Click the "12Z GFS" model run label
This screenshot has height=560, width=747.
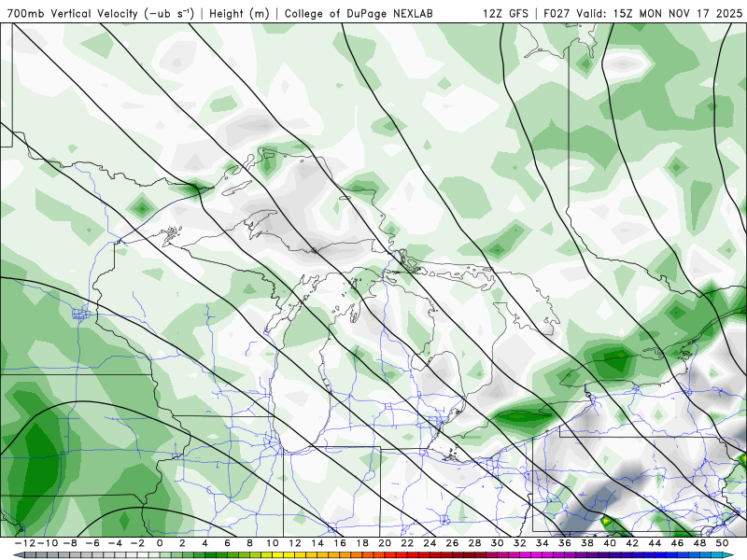coord(505,14)
